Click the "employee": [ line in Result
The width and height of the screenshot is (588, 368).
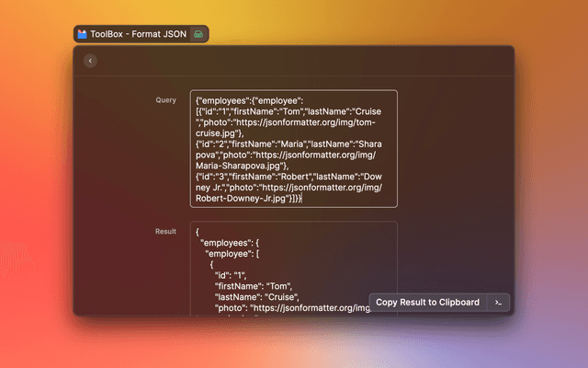tap(233, 252)
